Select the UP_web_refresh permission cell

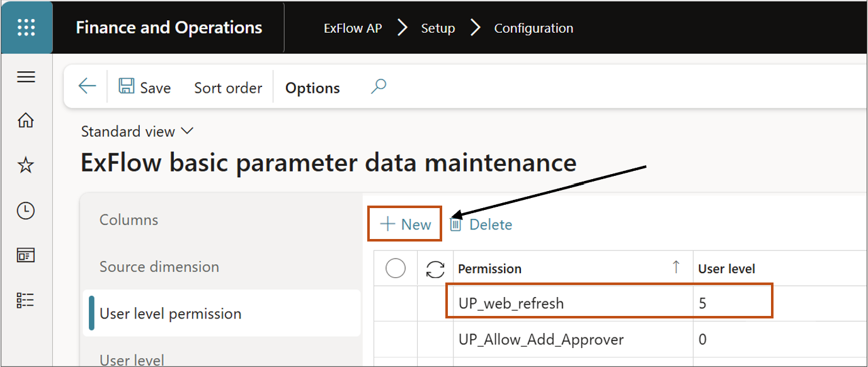573,303
